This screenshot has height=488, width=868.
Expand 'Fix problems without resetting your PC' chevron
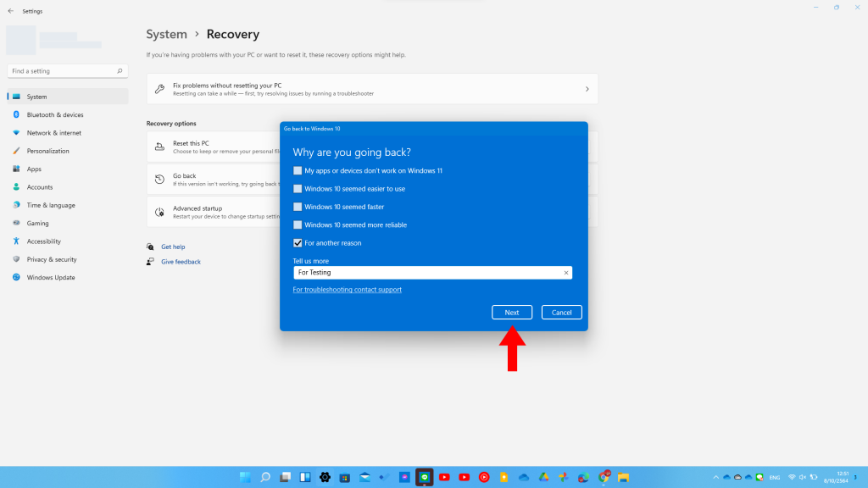click(587, 89)
